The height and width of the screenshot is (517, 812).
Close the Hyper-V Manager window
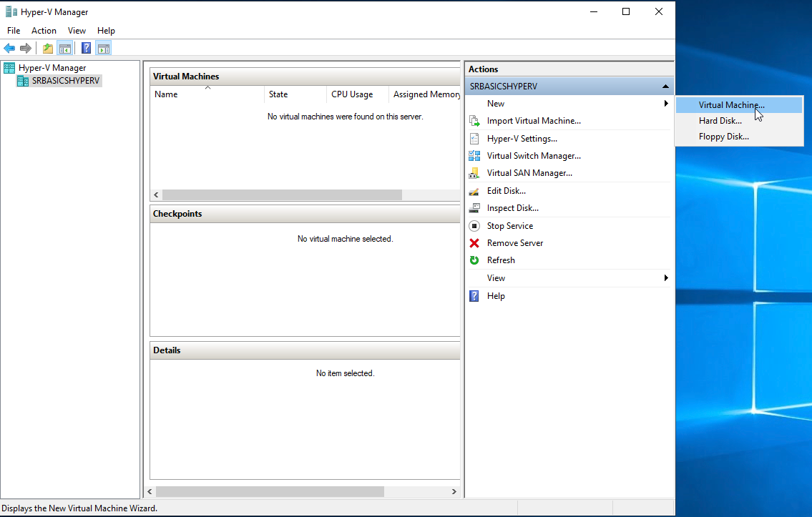click(659, 11)
